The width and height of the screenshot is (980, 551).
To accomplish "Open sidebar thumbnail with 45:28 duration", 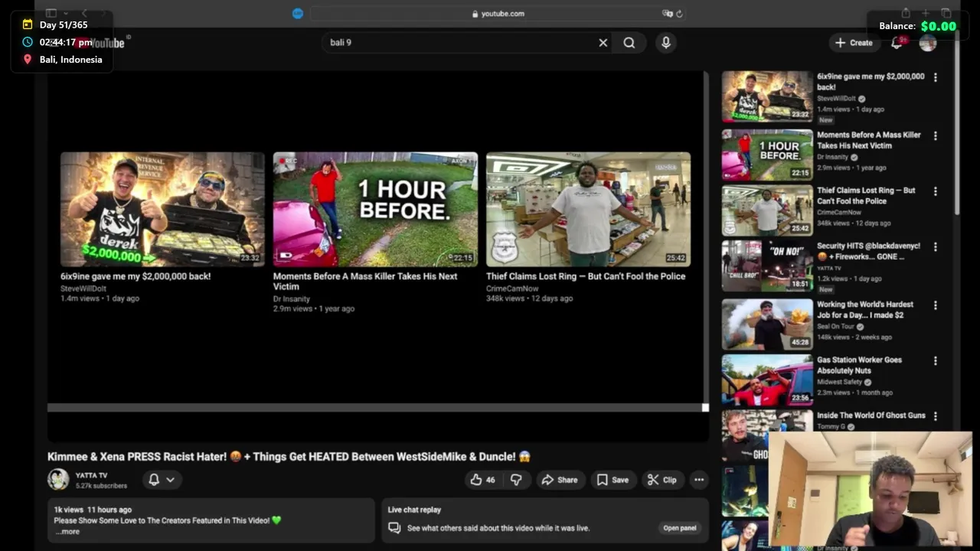I will click(x=767, y=324).
